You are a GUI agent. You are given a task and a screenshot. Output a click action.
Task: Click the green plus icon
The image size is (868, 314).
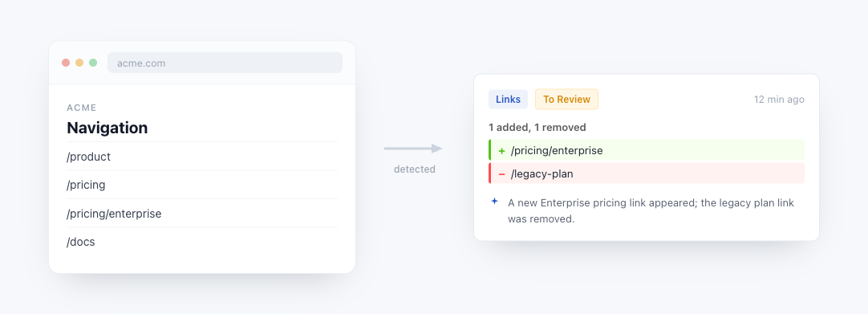tap(501, 151)
